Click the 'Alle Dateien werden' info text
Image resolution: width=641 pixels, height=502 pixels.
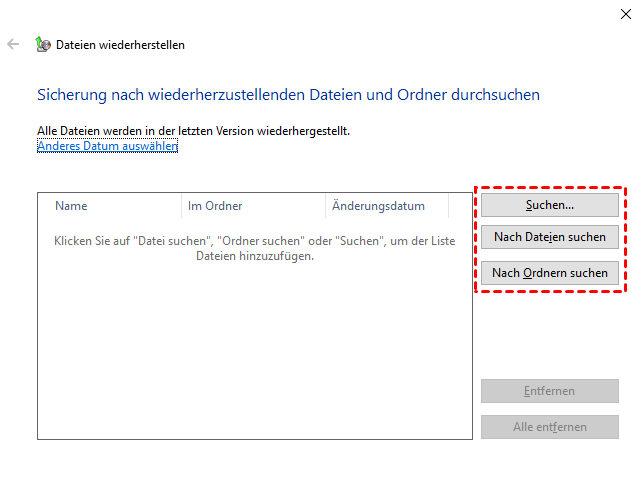tap(193, 131)
